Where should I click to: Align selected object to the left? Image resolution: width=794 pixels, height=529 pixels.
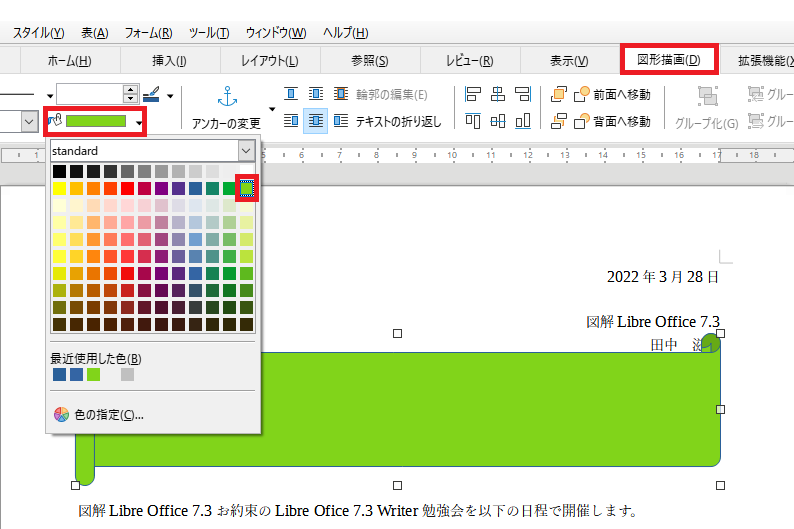[473, 94]
